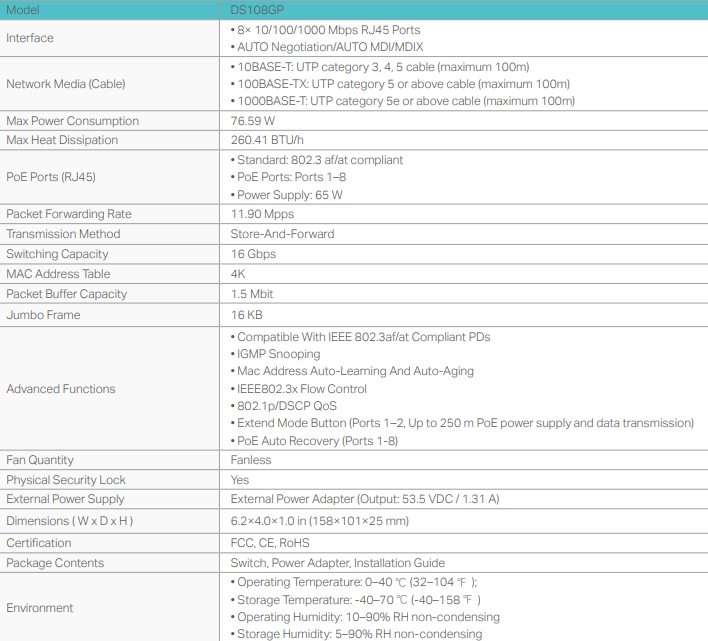This screenshot has height=641, width=708.
Task: Click the 260.41 BTU/h heat dissipation value
Action: (x=267, y=140)
